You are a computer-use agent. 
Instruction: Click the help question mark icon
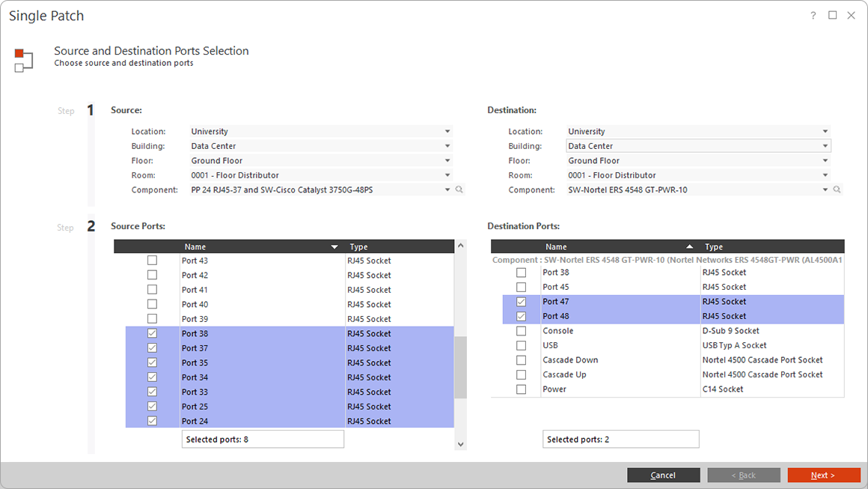pyautogui.click(x=813, y=16)
